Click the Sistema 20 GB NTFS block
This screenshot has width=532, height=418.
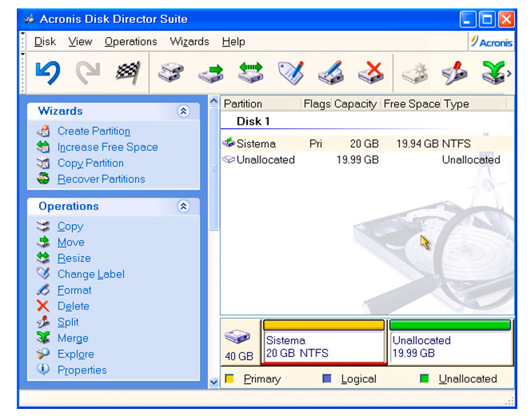(x=323, y=342)
